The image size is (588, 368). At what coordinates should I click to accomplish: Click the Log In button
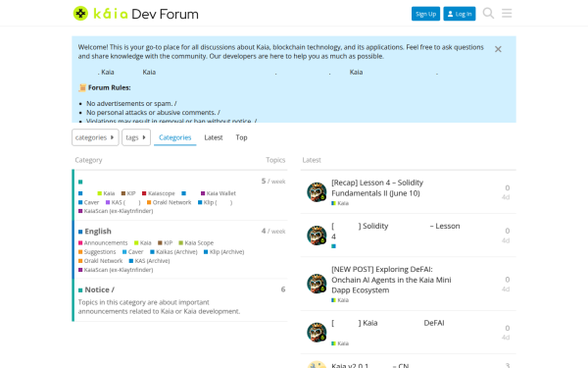(460, 14)
